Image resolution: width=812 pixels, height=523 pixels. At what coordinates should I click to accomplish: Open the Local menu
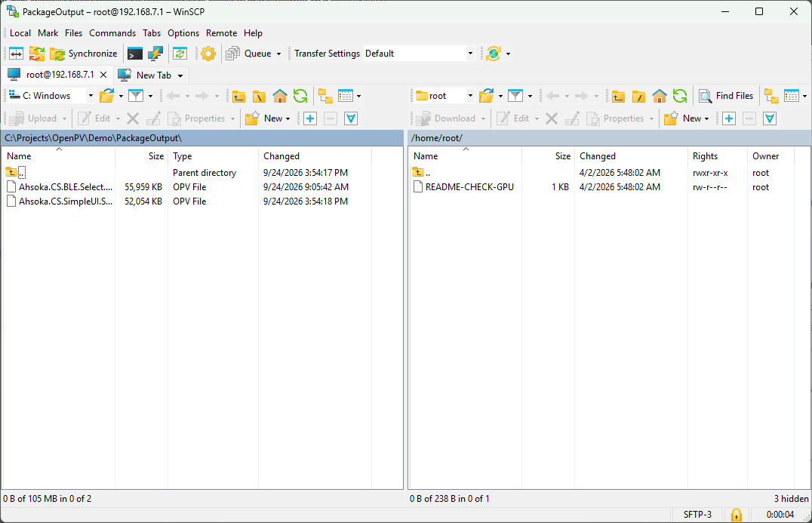click(20, 33)
